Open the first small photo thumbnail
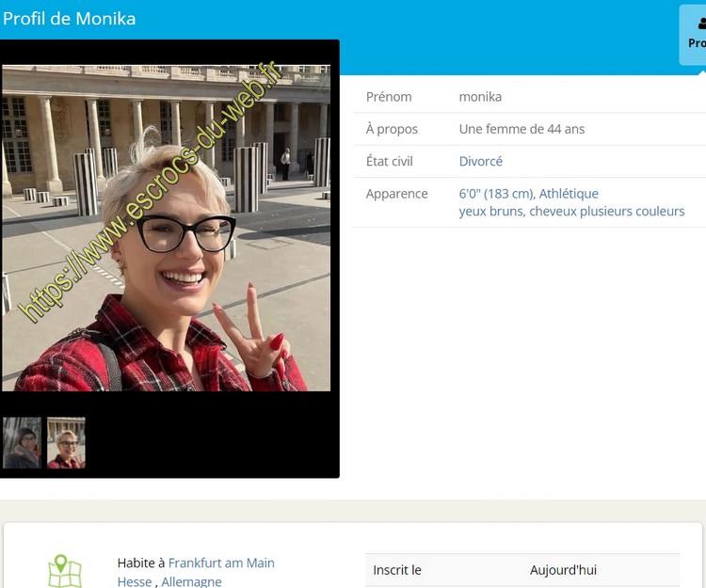 pos(22,443)
